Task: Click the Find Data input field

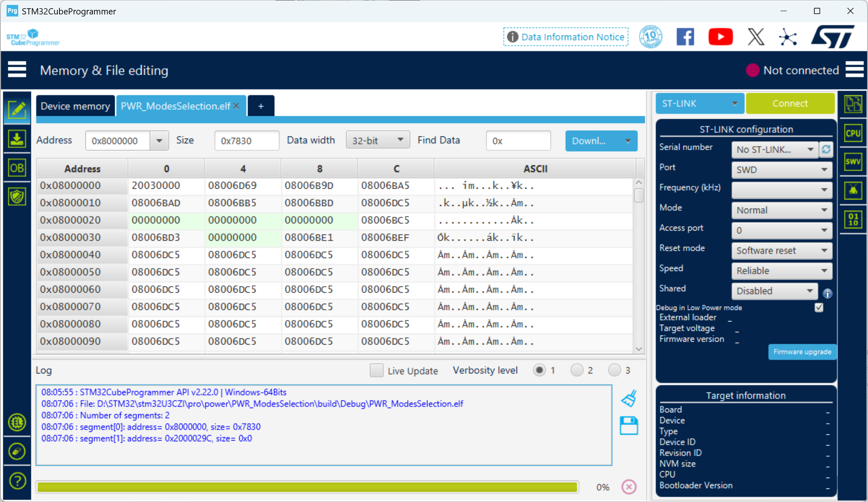Action: (518, 141)
